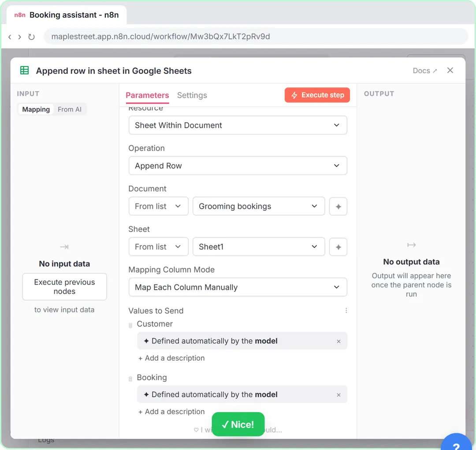Go back in browser history
Image resolution: width=476 pixels, height=450 pixels.
pos(10,37)
